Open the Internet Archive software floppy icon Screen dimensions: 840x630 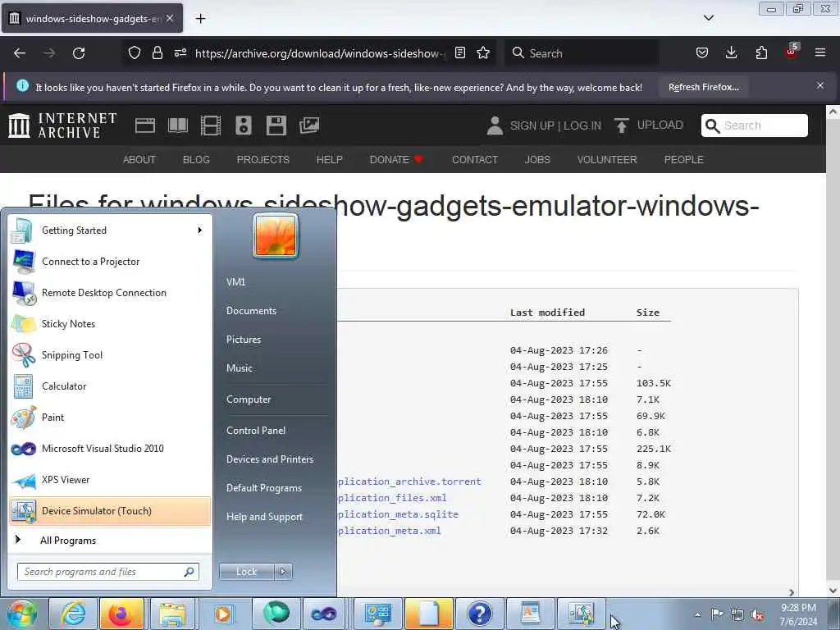coord(276,126)
